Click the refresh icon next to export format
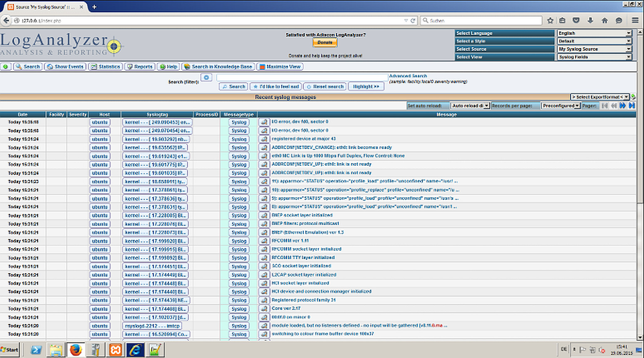644x358 pixels. 633,96
